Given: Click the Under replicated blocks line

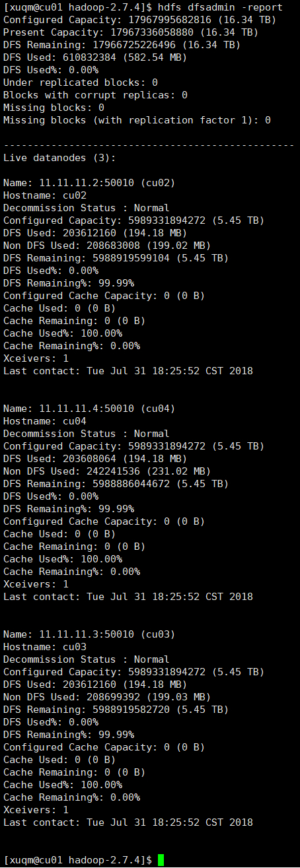Looking at the screenshot, I should click(81, 83).
